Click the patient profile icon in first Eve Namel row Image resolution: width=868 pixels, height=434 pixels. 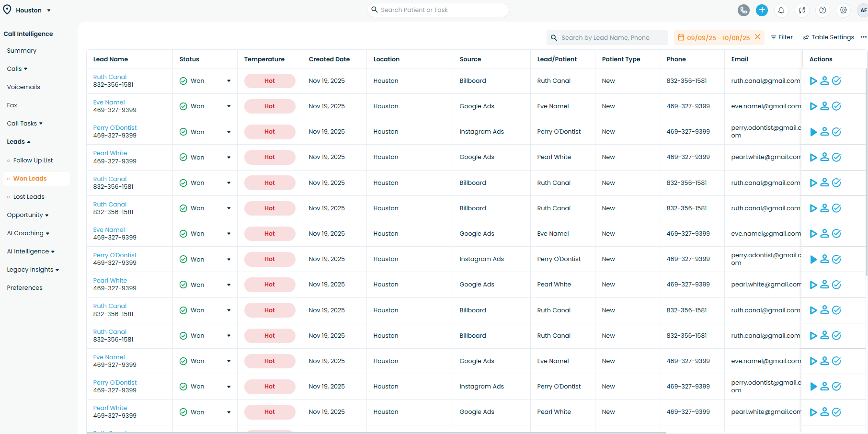(824, 106)
